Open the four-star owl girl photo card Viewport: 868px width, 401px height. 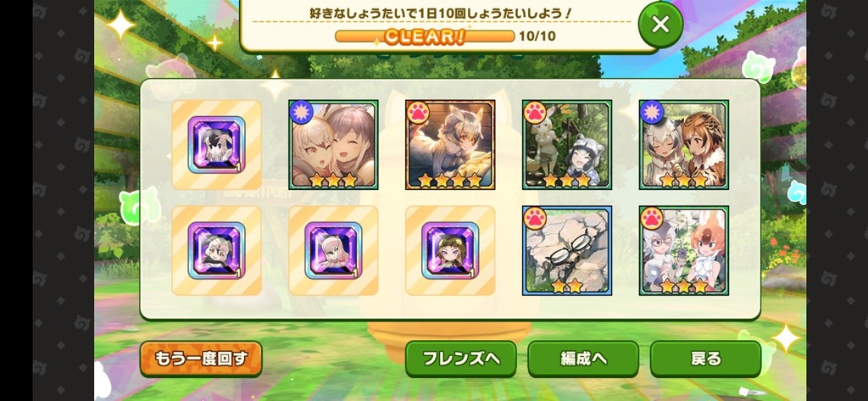click(x=450, y=145)
